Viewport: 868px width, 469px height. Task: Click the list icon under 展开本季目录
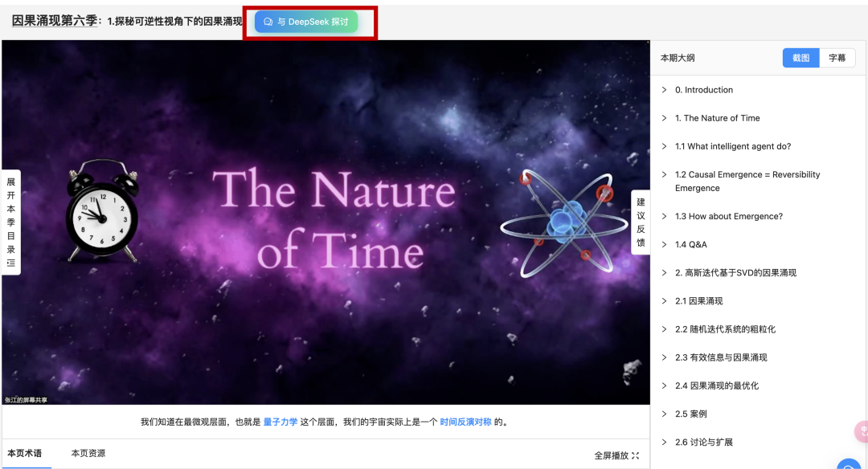coord(11,263)
